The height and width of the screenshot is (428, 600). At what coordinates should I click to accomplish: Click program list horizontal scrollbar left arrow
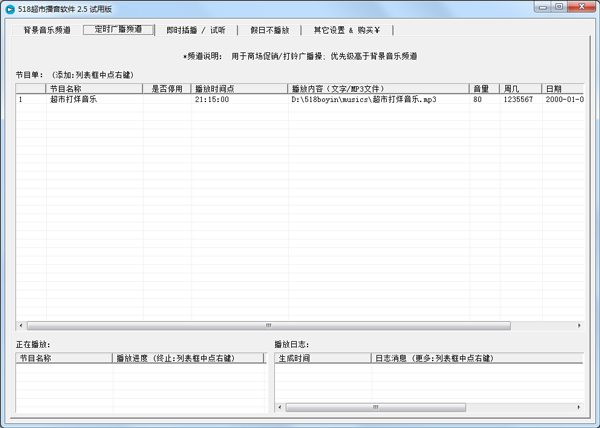pyautogui.click(x=21, y=326)
